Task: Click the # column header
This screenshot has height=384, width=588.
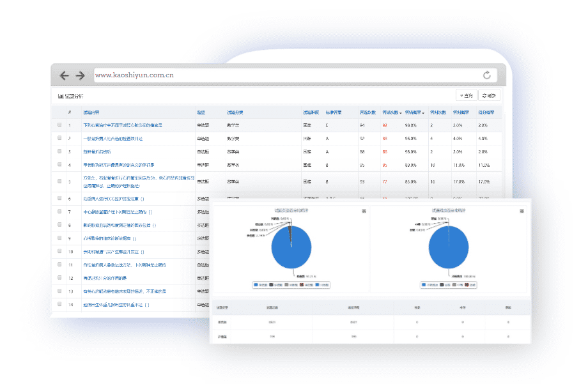Action: coord(70,112)
